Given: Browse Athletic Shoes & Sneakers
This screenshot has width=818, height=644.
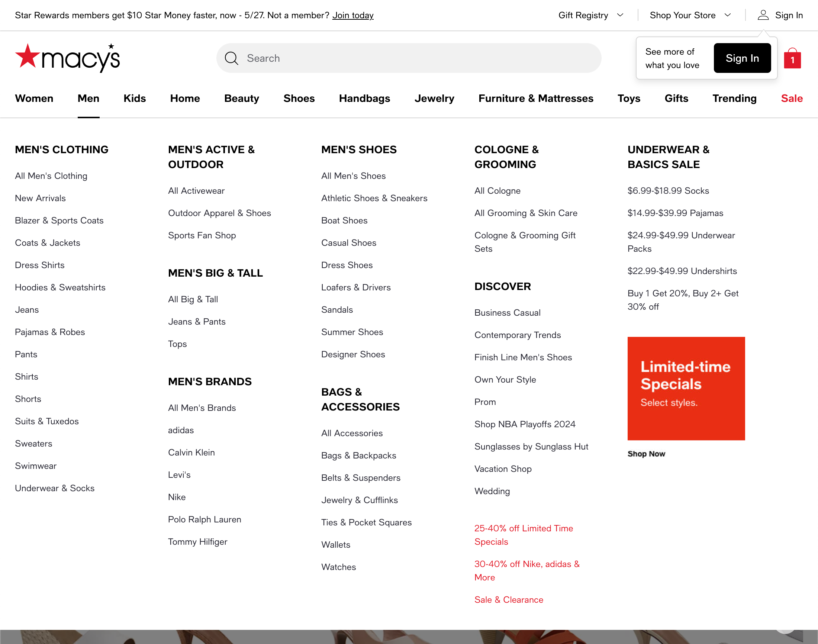Looking at the screenshot, I should click(374, 198).
